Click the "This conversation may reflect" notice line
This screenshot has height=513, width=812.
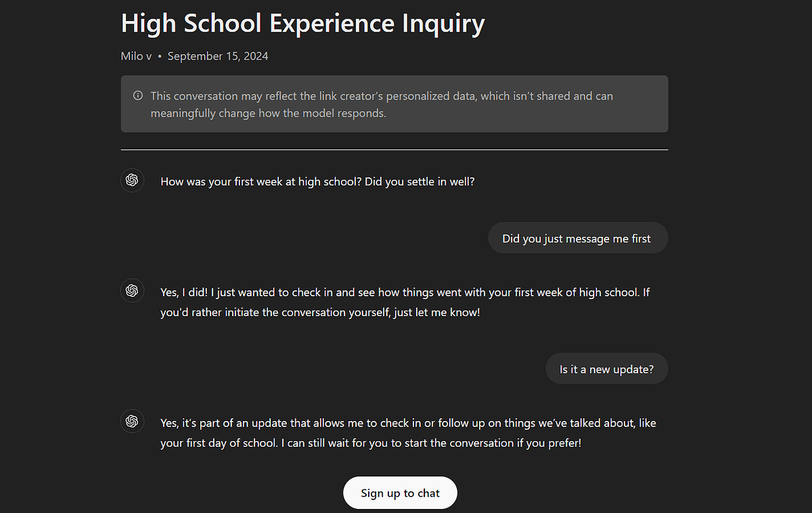[381, 96]
